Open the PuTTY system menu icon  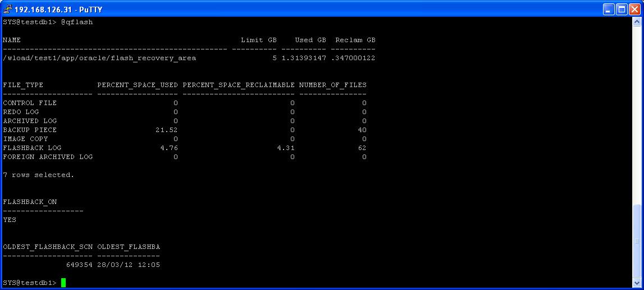[7, 9]
